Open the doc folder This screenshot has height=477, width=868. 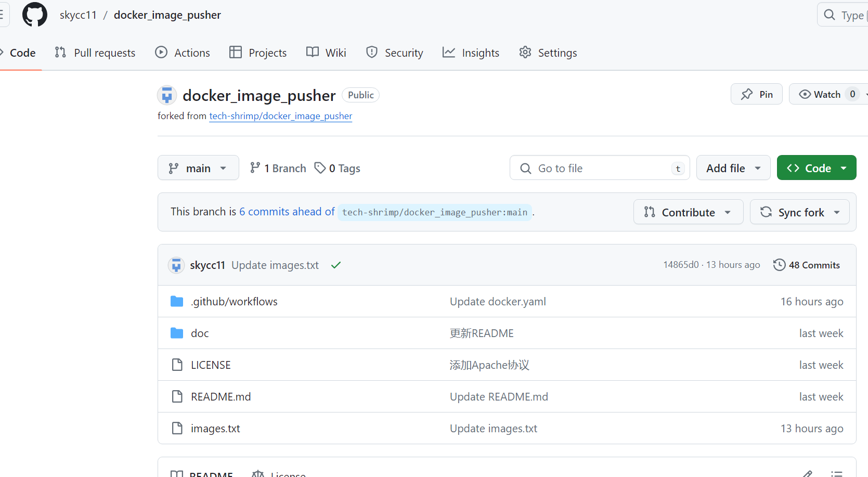pos(200,333)
